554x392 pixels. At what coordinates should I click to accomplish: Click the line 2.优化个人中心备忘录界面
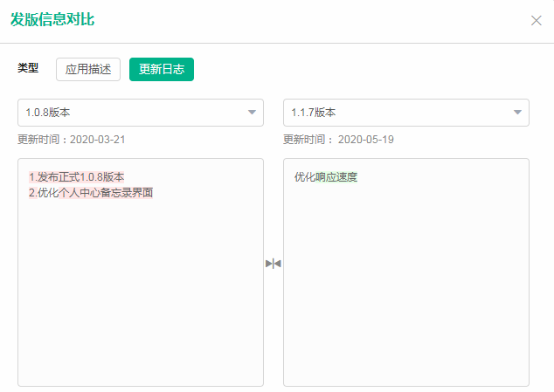pos(91,192)
